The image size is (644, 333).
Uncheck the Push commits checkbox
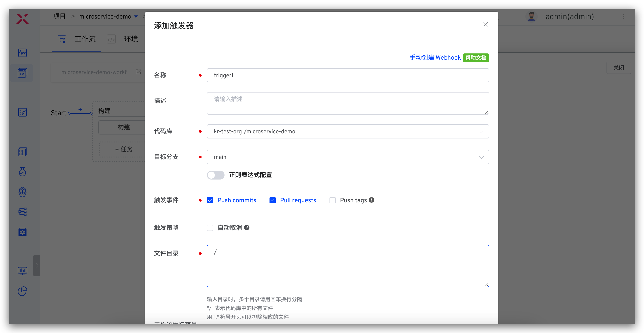210,200
